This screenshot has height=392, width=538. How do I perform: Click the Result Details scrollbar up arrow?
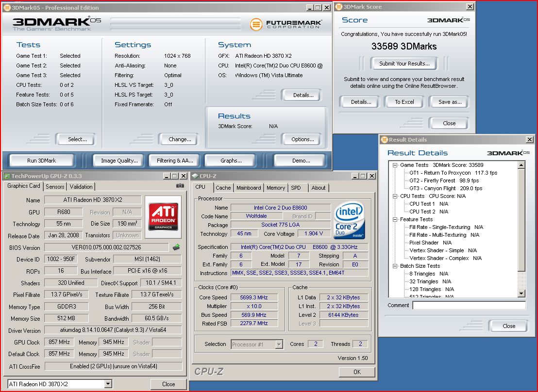(521, 165)
